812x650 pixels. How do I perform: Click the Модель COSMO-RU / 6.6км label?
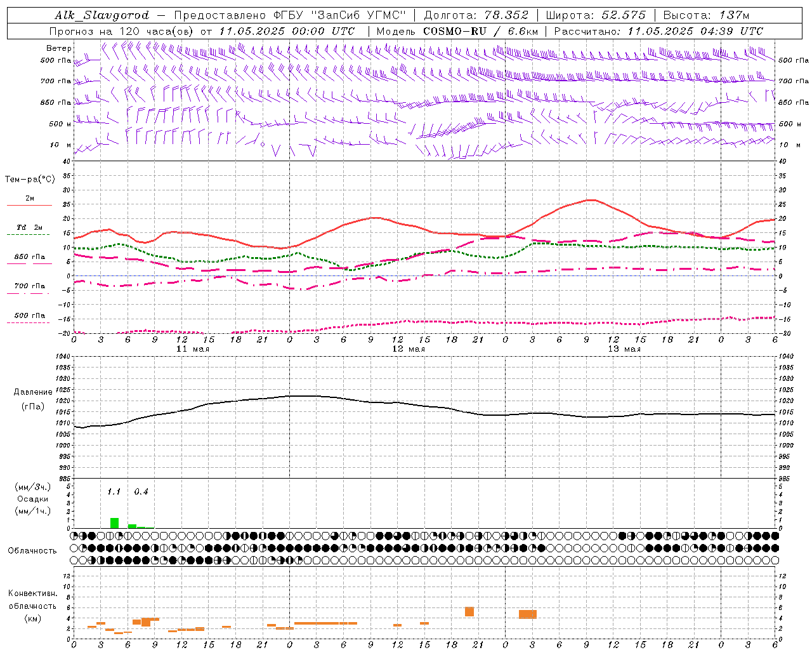457,31
